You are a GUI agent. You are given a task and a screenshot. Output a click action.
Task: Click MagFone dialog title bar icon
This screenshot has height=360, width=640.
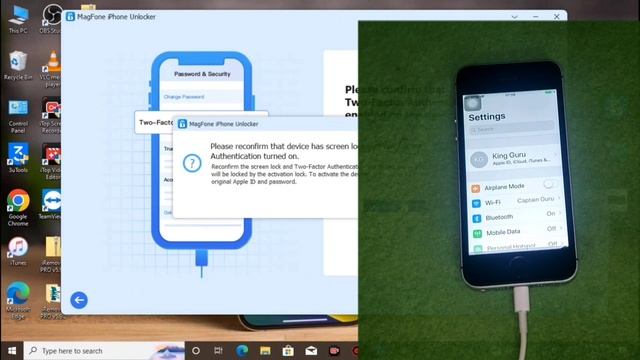(182, 124)
